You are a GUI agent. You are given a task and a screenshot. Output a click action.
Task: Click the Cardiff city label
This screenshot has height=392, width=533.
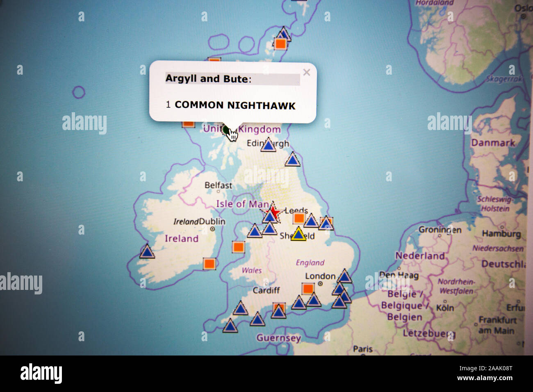tap(266, 290)
